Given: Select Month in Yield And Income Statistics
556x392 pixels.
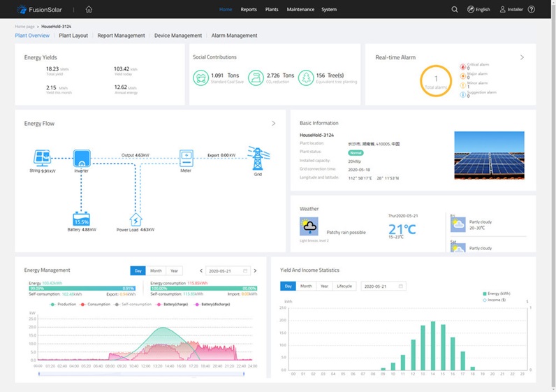Looking at the screenshot, I should coord(306,286).
